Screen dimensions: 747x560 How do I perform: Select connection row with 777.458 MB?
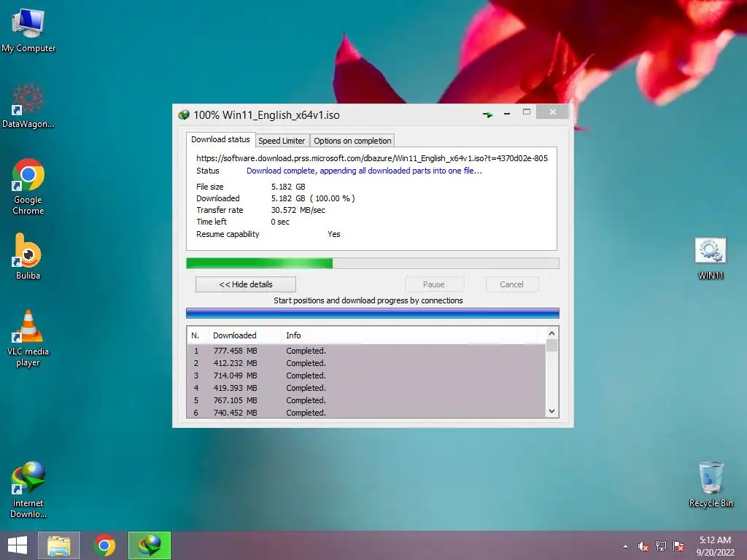[366, 351]
